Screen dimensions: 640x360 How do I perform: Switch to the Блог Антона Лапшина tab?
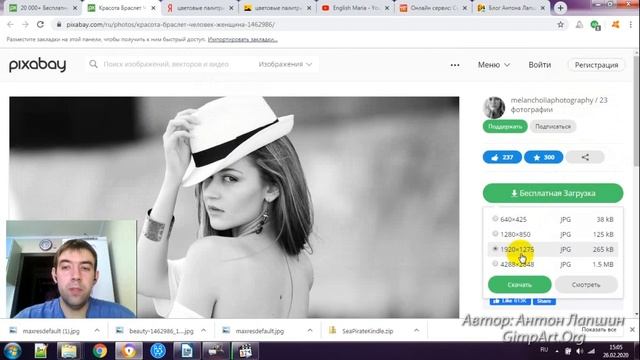click(510, 8)
